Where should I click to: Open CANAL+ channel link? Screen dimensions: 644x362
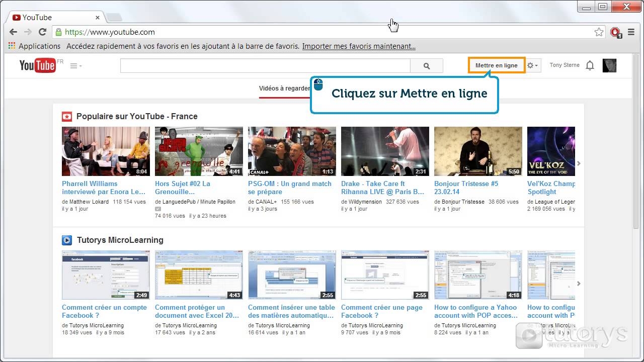point(267,202)
